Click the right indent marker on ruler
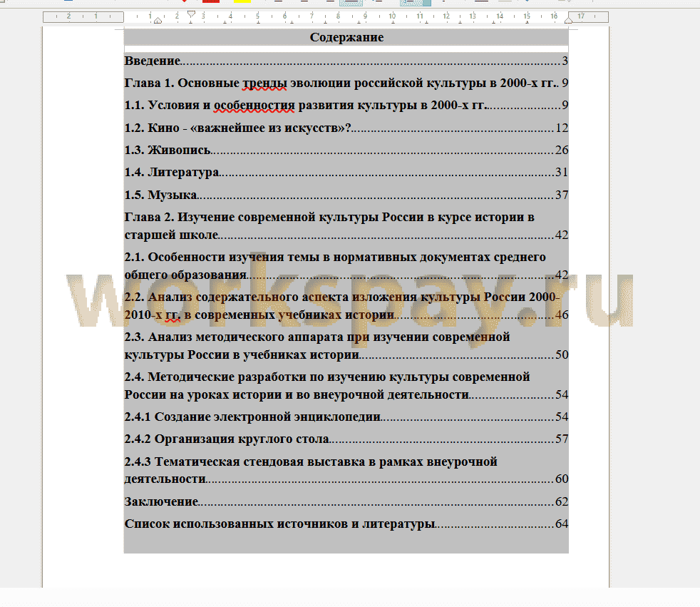Image resolution: width=700 pixels, height=607 pixels. pos(568,20)
